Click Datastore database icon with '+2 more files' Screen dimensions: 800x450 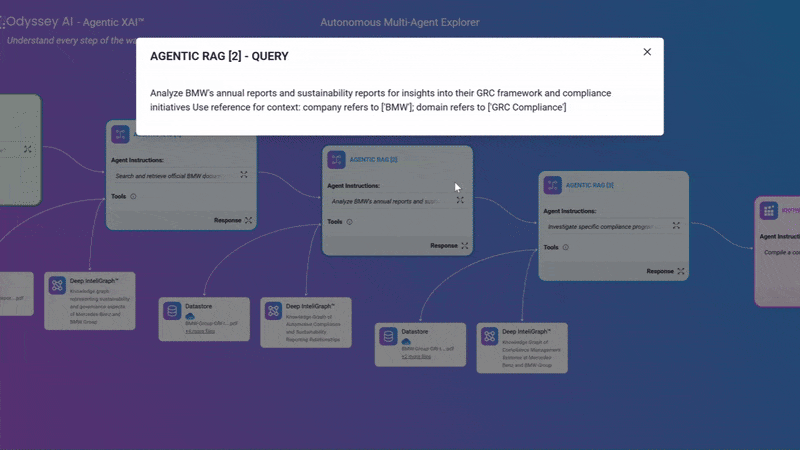point(388,336)
